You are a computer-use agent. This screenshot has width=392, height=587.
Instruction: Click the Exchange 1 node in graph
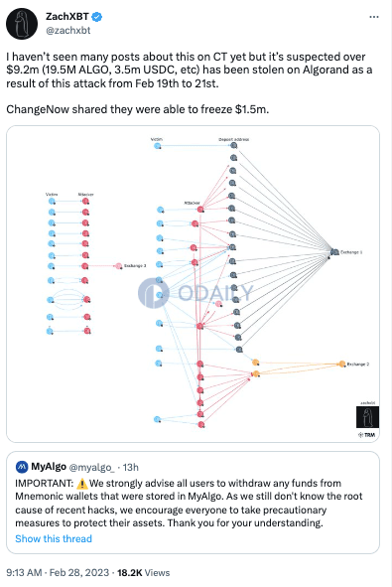[x=334, y=252]
